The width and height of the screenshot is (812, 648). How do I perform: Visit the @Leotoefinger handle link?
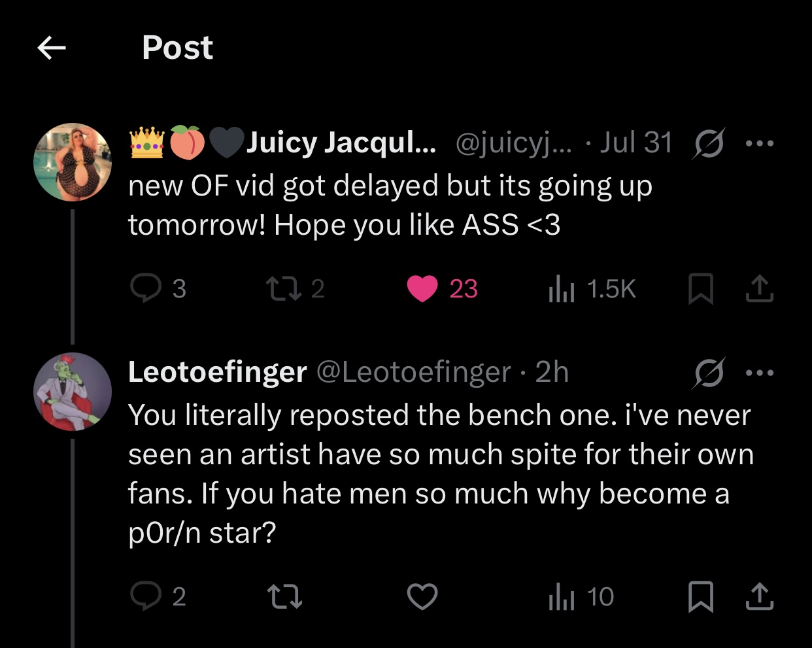pyautogui.click(x=414, y=372)
